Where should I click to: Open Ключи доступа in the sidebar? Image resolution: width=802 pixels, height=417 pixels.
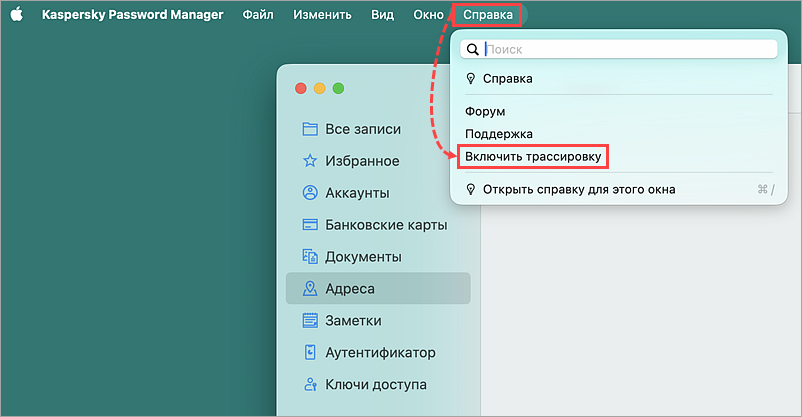pos(378,384)
